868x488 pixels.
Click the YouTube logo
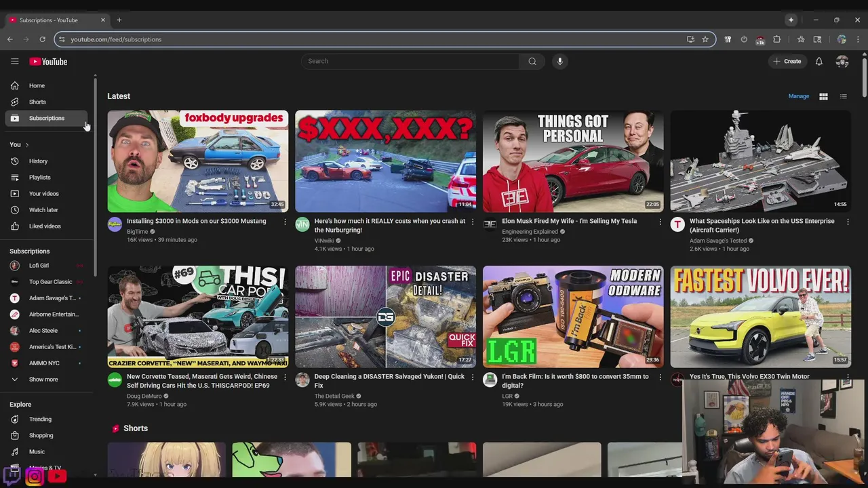click(48, 62)
